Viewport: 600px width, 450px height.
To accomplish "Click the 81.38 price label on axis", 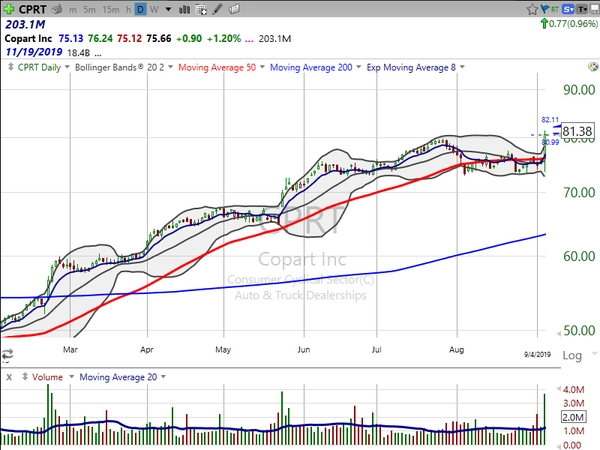I will [575, 131].
